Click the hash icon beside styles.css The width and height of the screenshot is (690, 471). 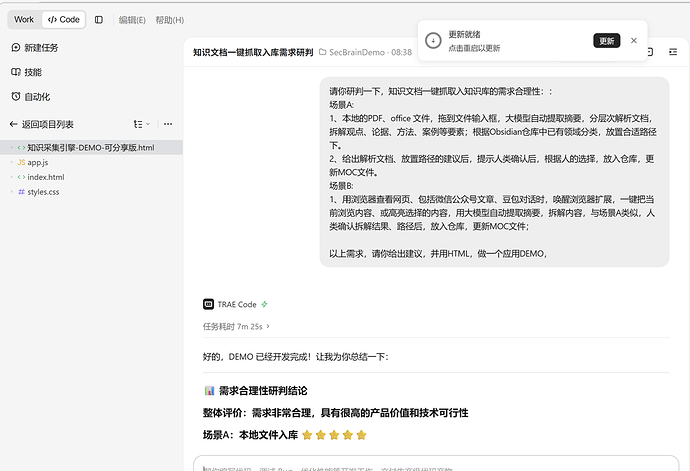(21, 192)
